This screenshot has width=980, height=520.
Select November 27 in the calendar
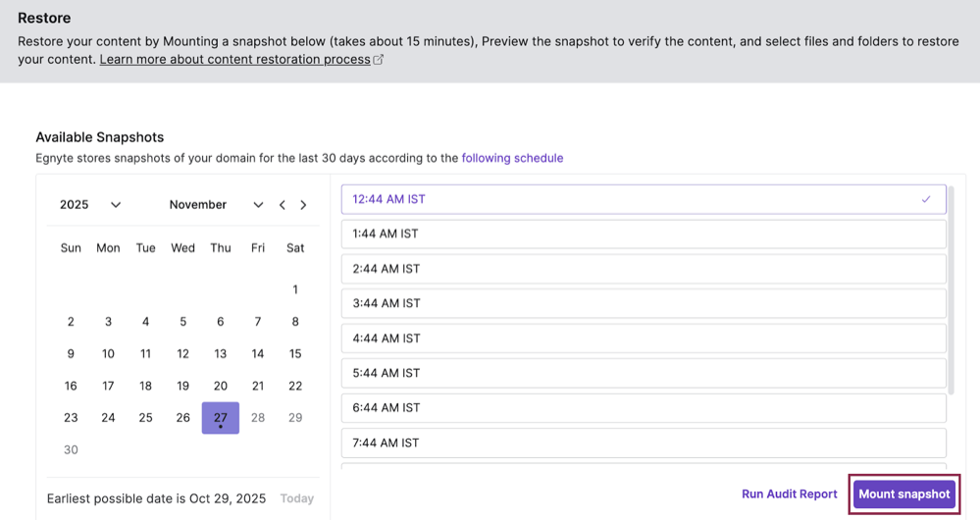221,418
